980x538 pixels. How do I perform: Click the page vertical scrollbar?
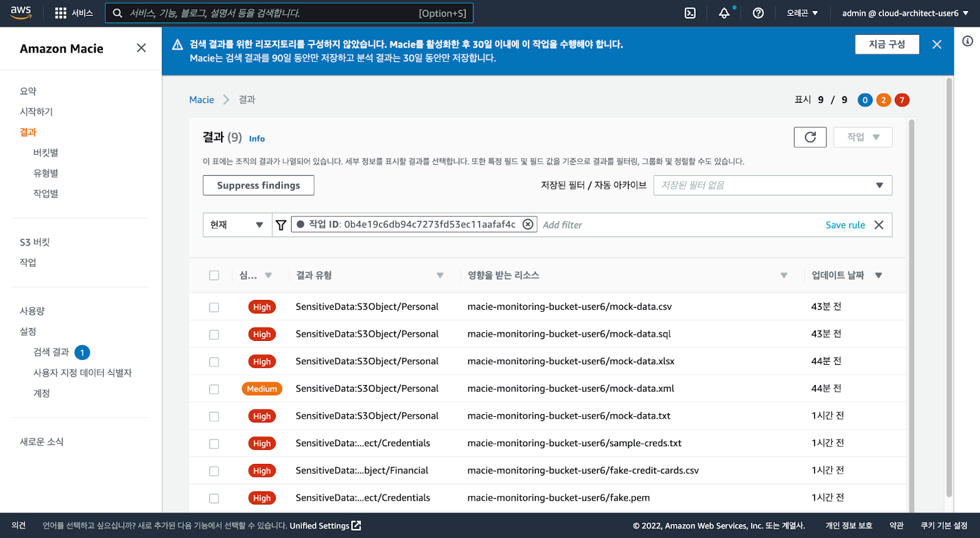(x=949, y=288)
